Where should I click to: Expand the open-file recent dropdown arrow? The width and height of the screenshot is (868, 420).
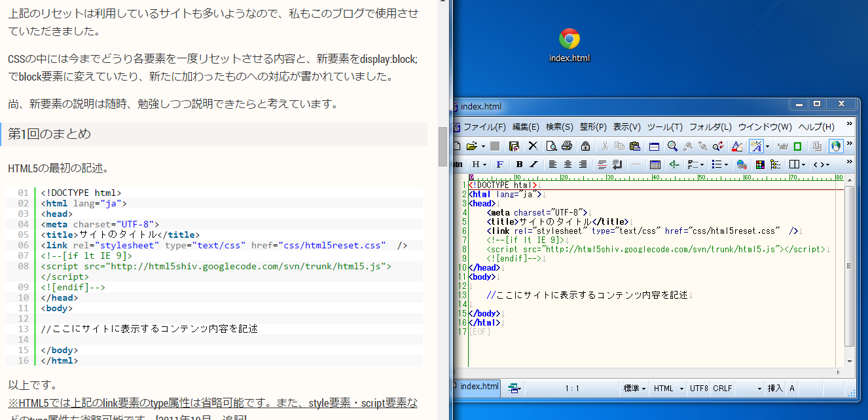483,146
